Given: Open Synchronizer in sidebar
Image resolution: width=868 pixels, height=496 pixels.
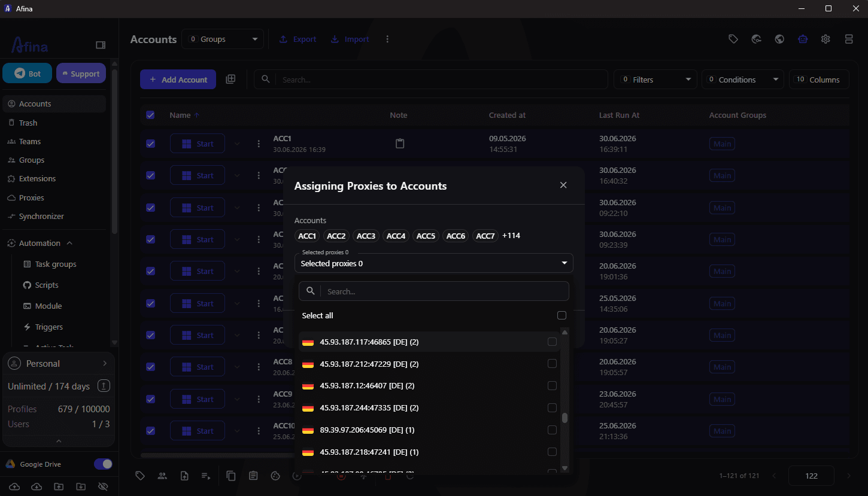Looking at the screenshot, I should pos(54,216).
